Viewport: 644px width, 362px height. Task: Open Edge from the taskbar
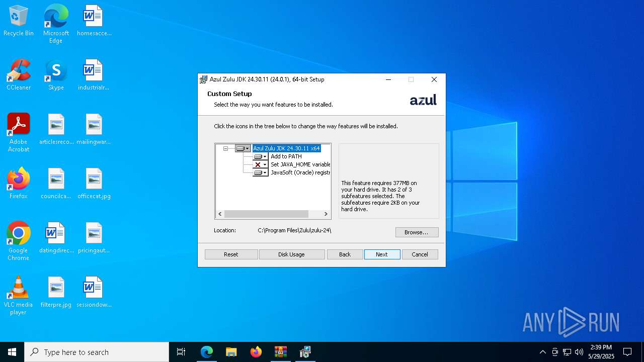coord(207,352)
